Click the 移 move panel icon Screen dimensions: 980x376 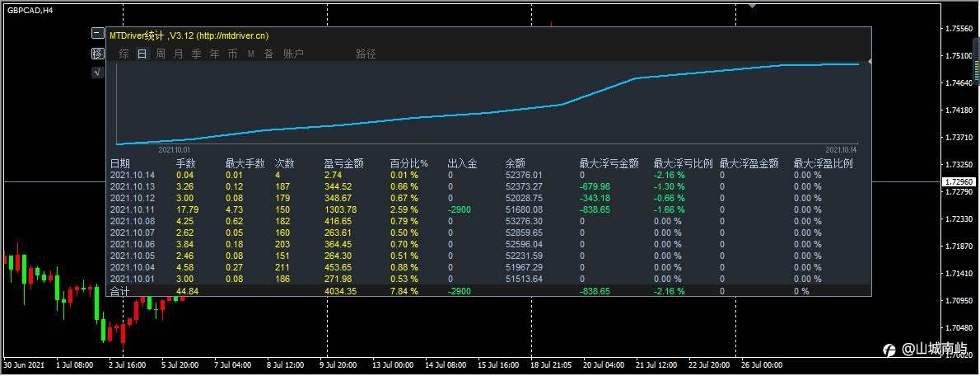tap(97, 53)
